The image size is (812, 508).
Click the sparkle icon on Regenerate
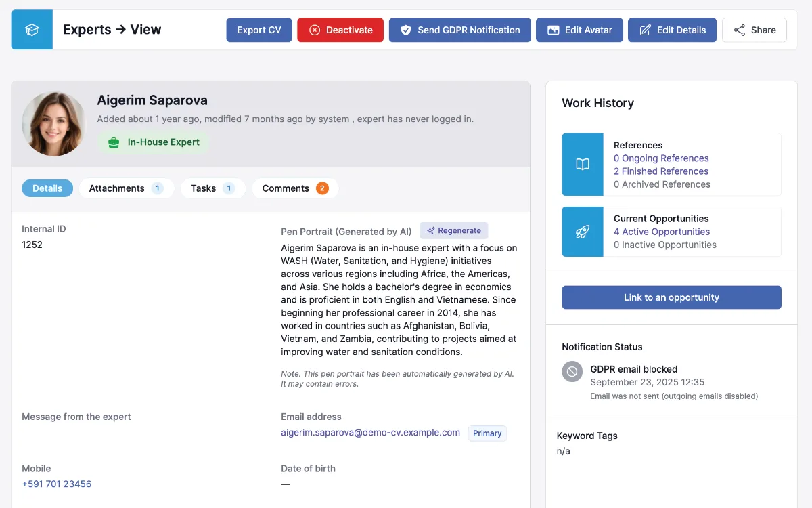[x=431, y=231]
